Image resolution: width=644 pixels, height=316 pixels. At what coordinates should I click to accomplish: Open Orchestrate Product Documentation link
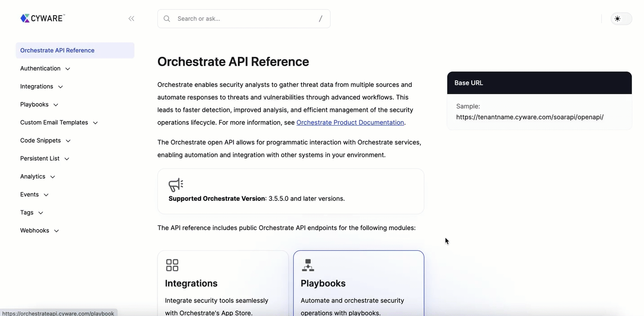[350, 122]
